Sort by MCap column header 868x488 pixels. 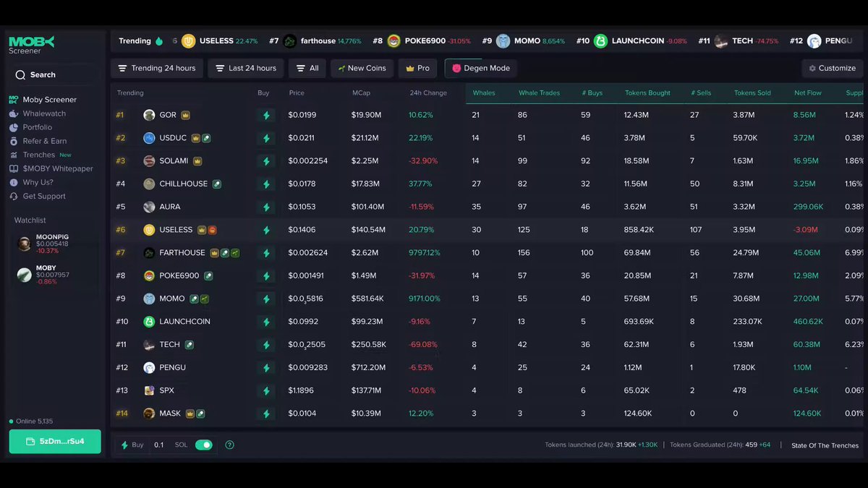pyautogui.click(x=361, y=93)
